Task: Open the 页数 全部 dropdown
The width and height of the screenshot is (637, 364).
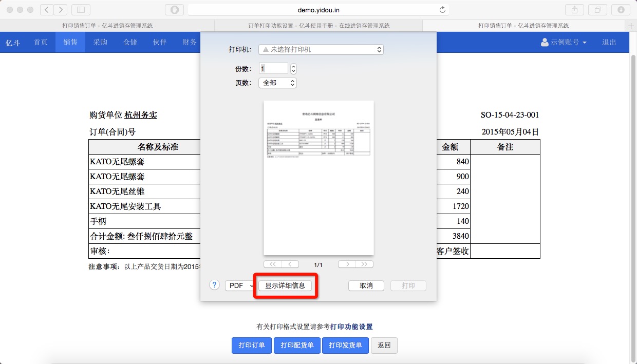Action: pos(277,83)
